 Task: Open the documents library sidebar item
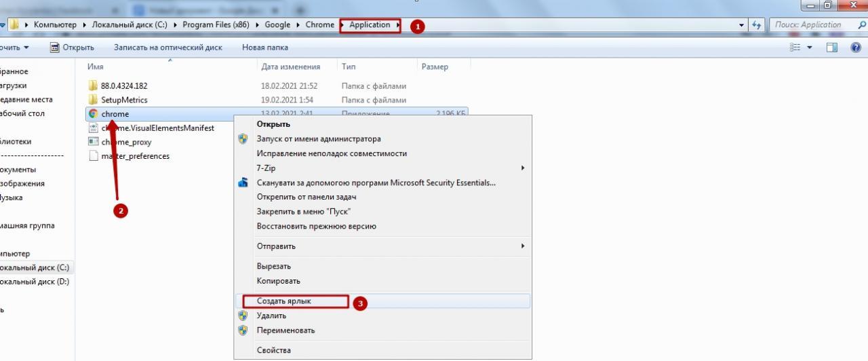click(18, 170)
